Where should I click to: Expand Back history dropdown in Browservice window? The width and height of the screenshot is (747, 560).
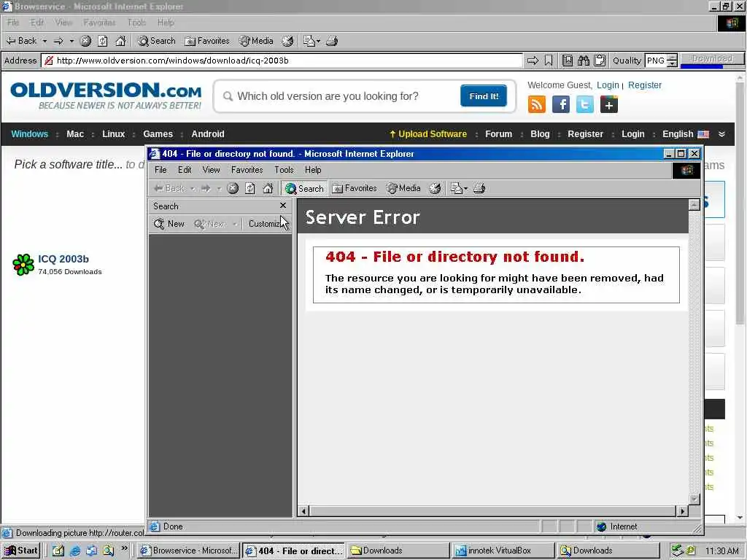[44, 42]
